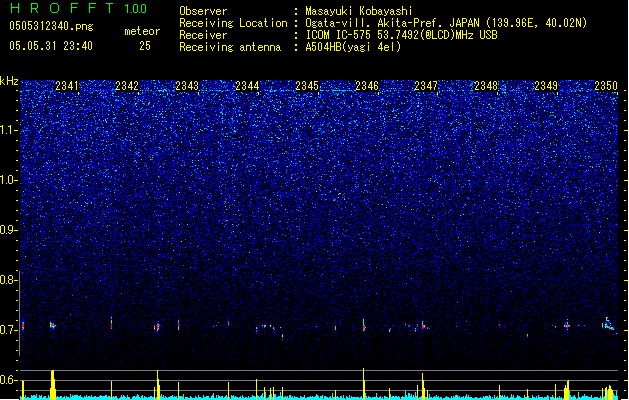Click the 2347 time marker
This screenshot has height=400, width=629.
point(426,86)
